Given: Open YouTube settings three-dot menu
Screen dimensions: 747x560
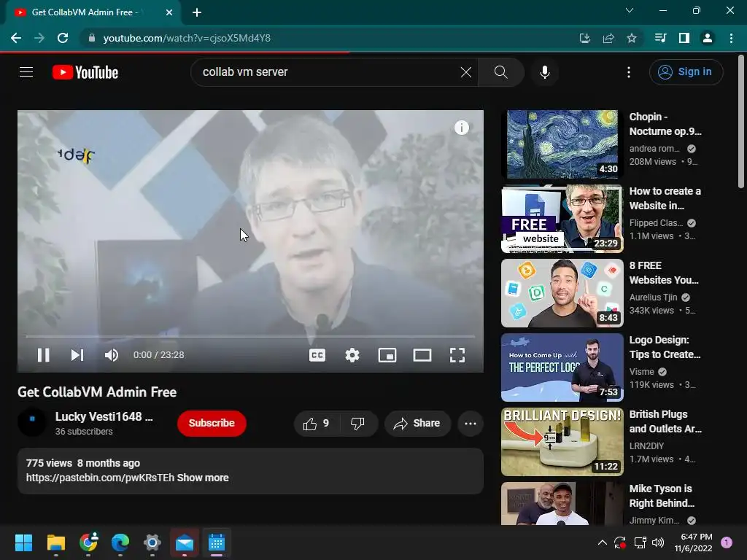Looking at the screenshot, I should coord(628,72).
